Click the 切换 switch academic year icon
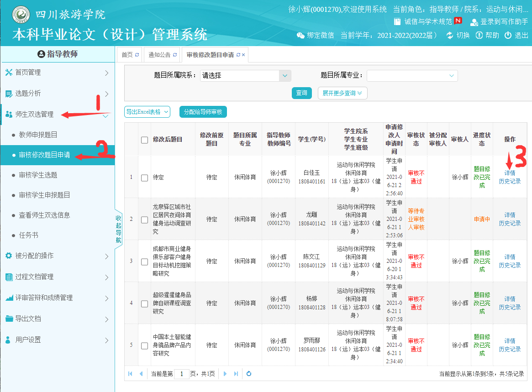The width and height of the screenshot is (532, 392). pos(450,35)
